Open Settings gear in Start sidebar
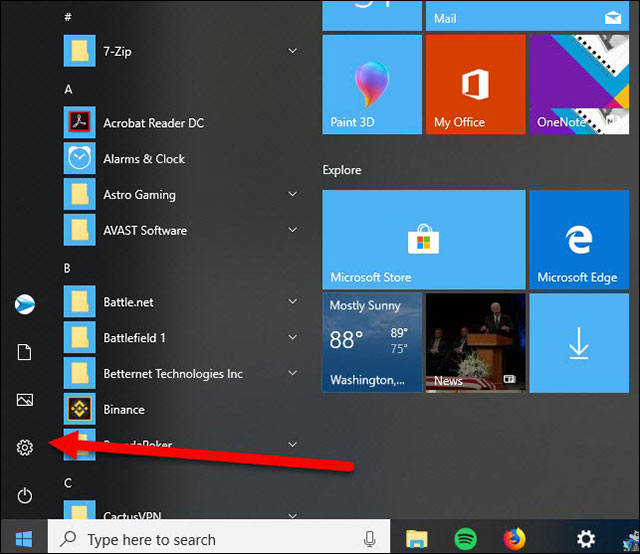640x554 pixels. (25, 448)
